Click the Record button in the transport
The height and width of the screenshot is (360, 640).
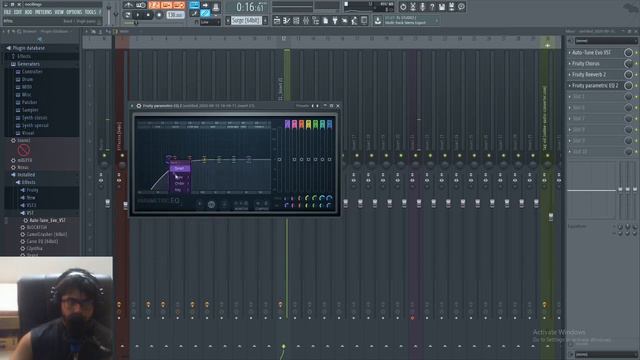pyautogui.click(x=159, y=15)
